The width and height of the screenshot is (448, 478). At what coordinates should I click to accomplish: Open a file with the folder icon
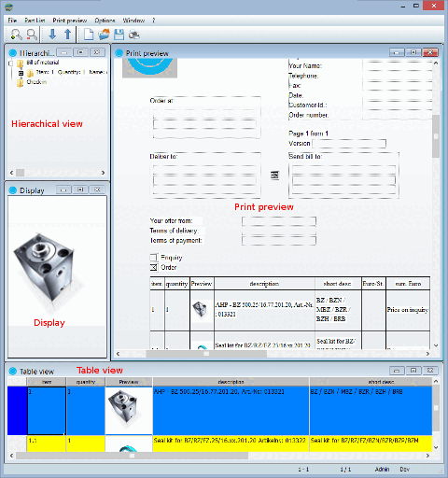tap(105, 34)
